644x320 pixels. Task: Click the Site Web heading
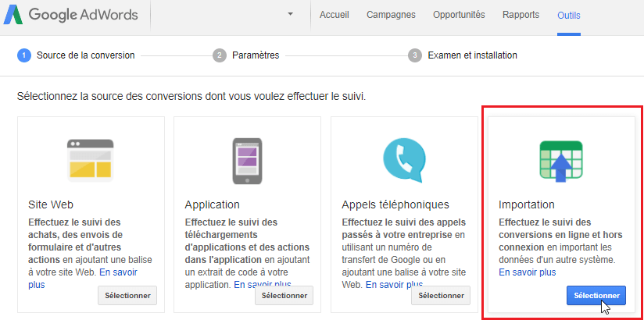[51, 204]
